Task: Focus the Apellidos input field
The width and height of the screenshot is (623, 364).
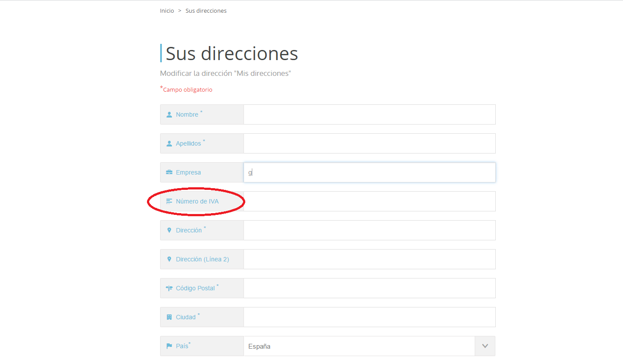Action: 369,143
